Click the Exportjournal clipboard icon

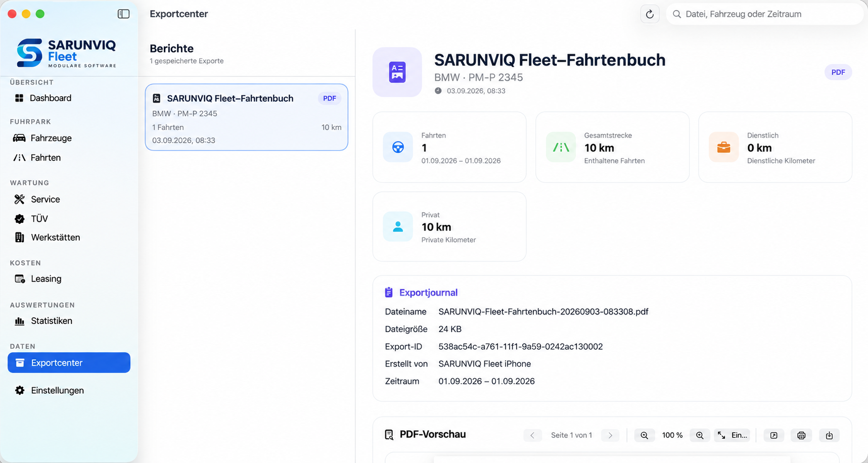point(389,293)
